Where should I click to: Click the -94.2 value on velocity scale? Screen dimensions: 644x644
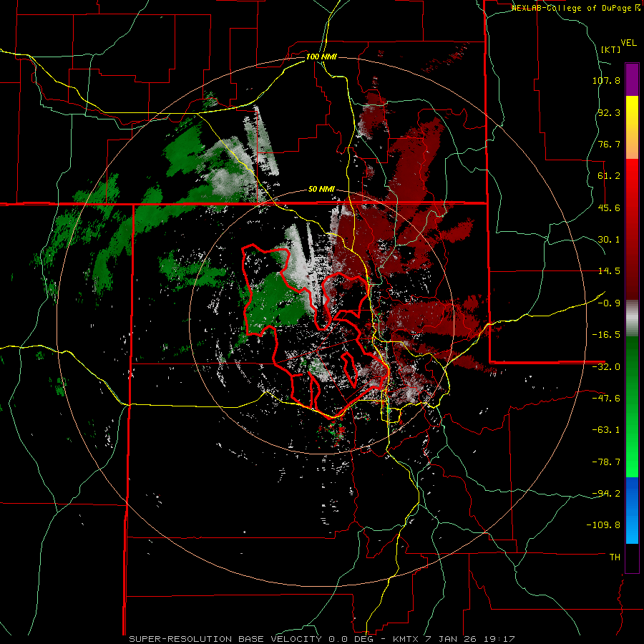(x=606, y=494)
